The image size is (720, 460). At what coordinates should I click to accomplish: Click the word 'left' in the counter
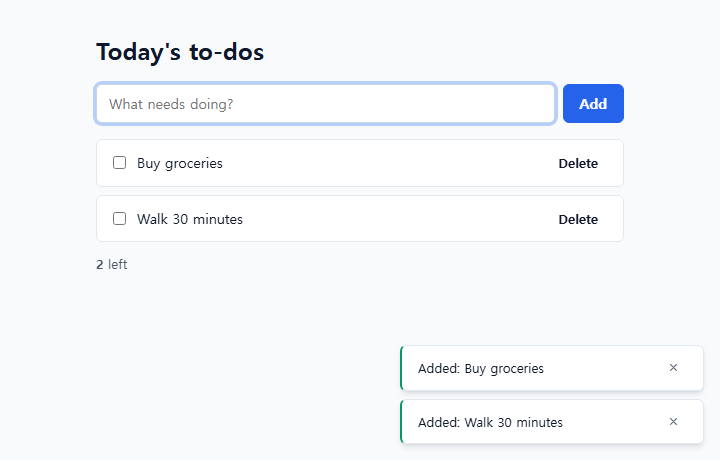pyautogui.click(x=118, y=264)
